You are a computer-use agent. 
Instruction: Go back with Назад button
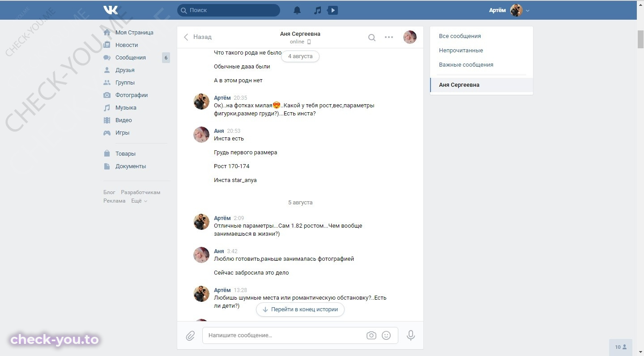coord(197,37)
